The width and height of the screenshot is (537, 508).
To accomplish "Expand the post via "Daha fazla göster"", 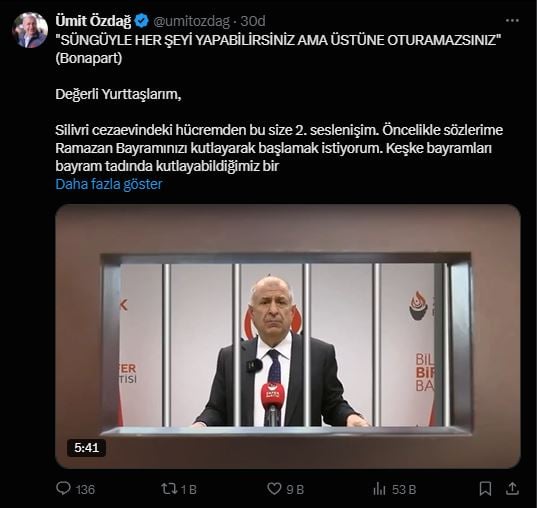I will (109, 184).
